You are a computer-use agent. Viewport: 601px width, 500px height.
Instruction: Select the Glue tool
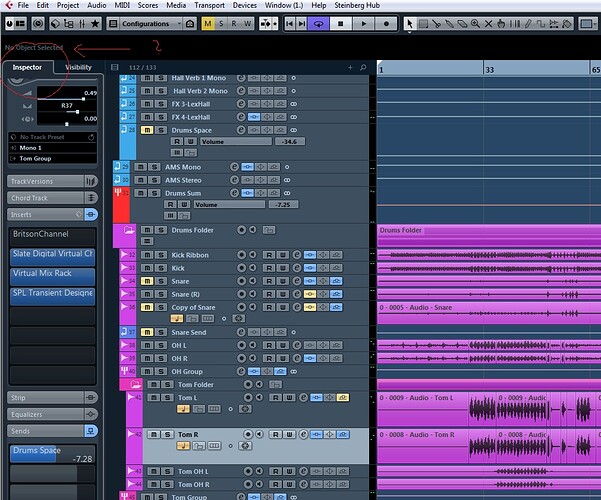tap(449, 24)
